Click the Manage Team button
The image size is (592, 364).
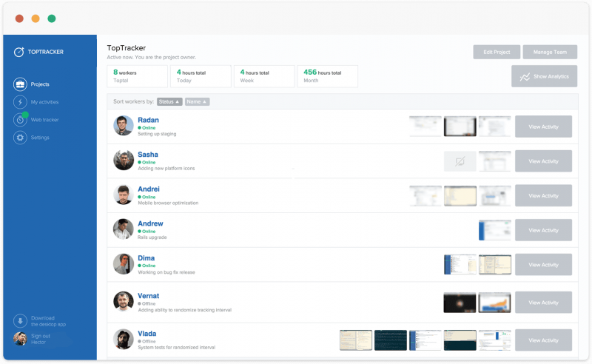(550, 52)
